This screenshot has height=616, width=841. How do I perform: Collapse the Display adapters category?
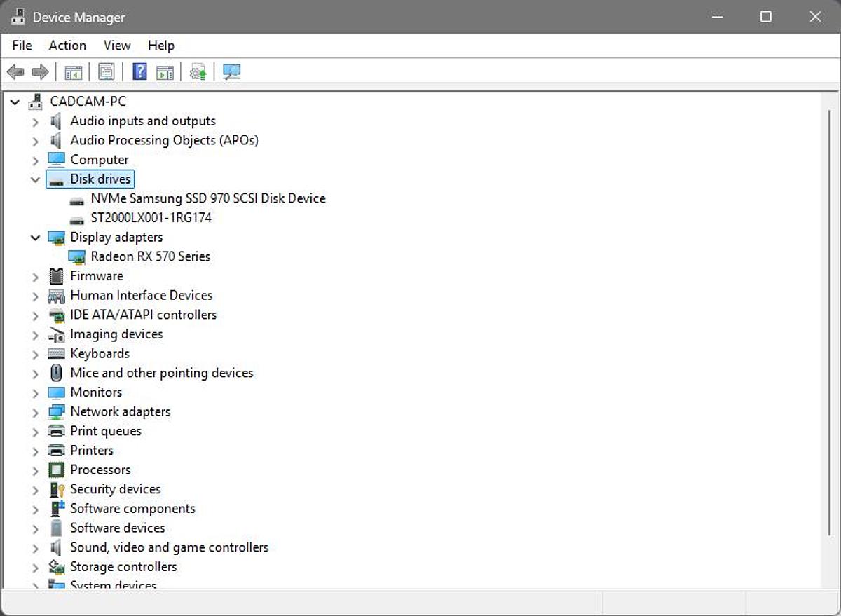35,238
